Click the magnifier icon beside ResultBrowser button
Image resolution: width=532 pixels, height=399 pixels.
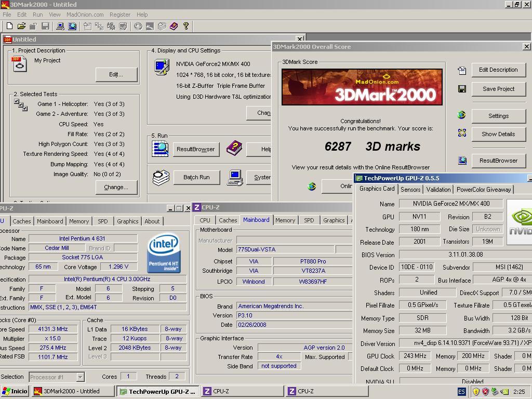tap(160, 149)
